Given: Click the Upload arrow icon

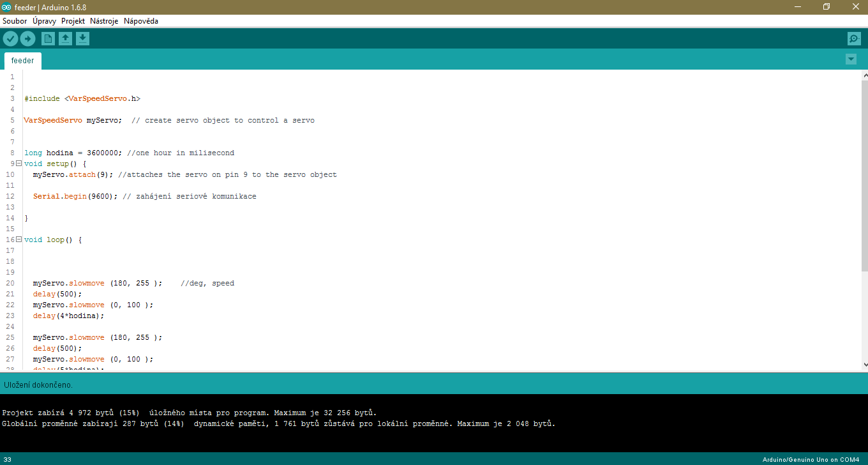Looking at the screenshot, I should point(27,39).
